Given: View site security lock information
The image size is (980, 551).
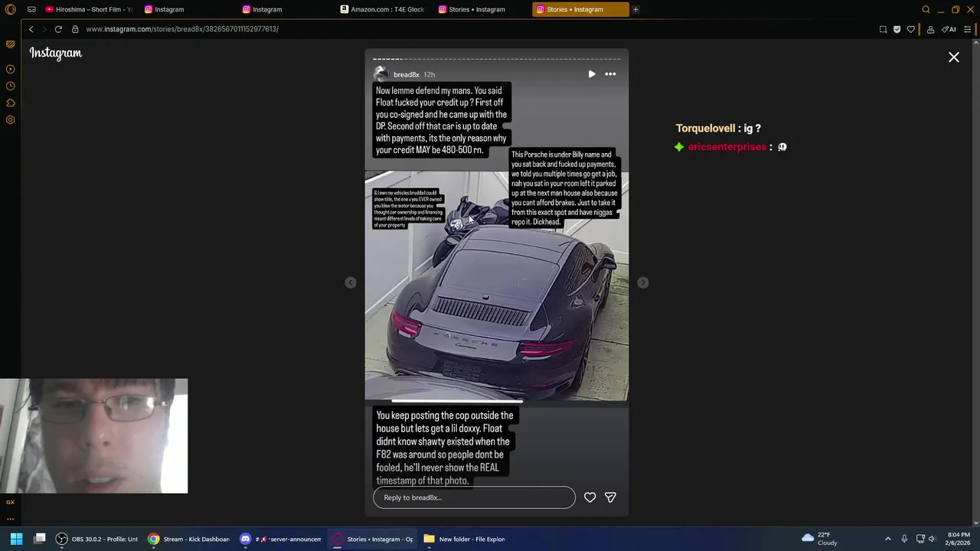Looking at the screenshot, I should pyautogui.click(x=75, y=29).
